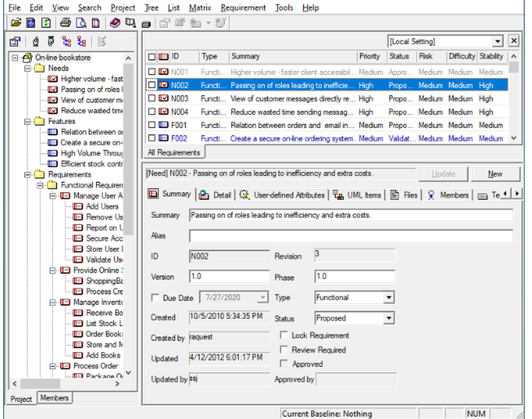The height and width of the screenshot is (419, 532).
Task: Open the Status dropdown showing Proposed
Action: click(389, 318)
